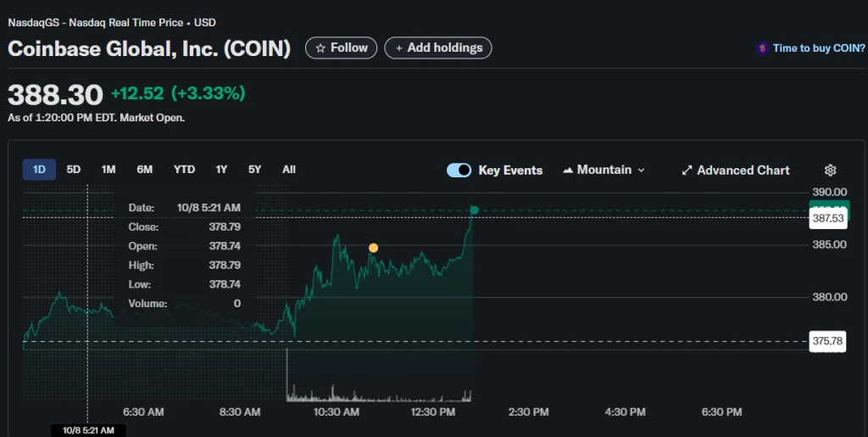Viewport: 868px width, 437px height.
Task: Switch to 6M range
Action: 144,170
